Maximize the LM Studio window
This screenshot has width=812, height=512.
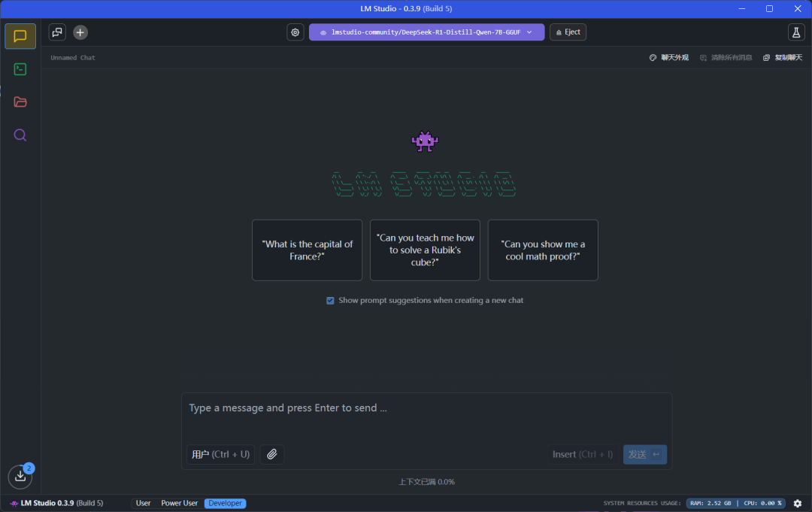click(770, 9)
